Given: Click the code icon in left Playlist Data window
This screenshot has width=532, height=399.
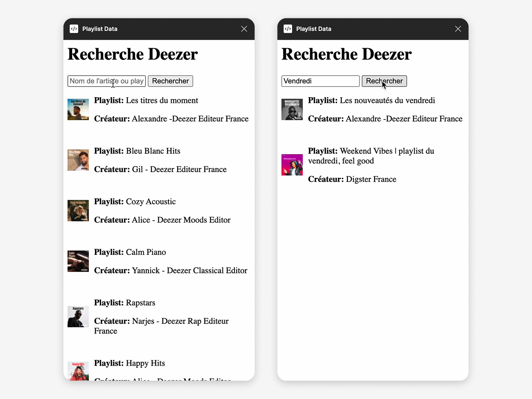Looking at the screenshot, I should [74, 29].
